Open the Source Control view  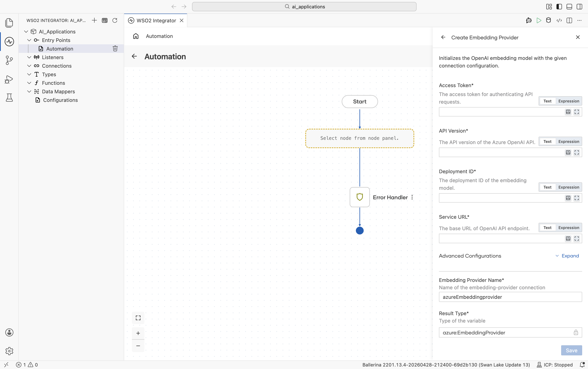coord(9,60)
